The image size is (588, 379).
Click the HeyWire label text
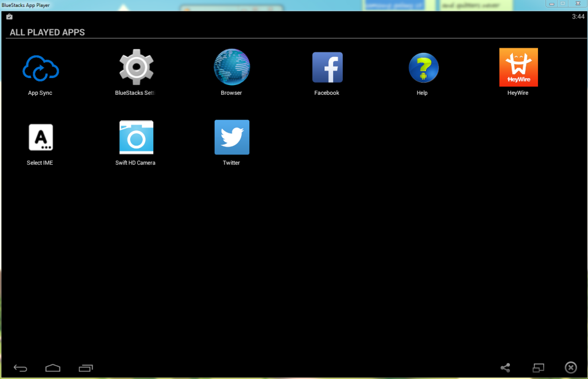click(x=518, y=93)
